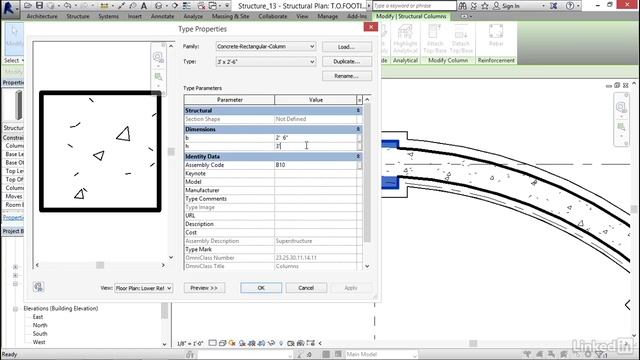Select the Modify | Structural Columns tab
Image resolution: width=640 pixels, height=360 pixels.
pyautogui.click(x=411, y=16)
